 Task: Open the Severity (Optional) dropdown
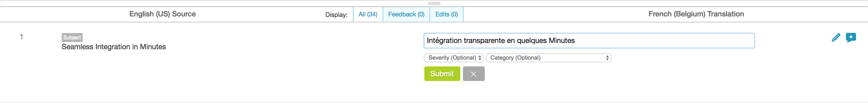tap(453, 58)
